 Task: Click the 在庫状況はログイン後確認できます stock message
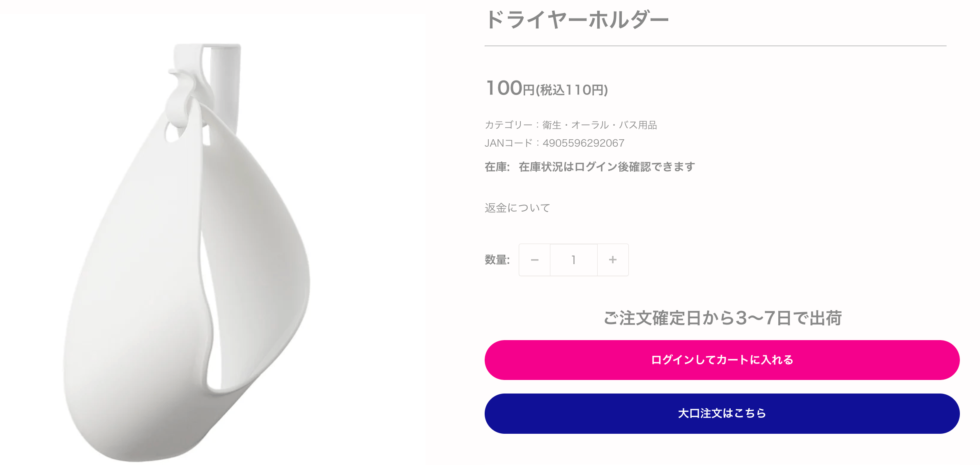pos(607,167)
